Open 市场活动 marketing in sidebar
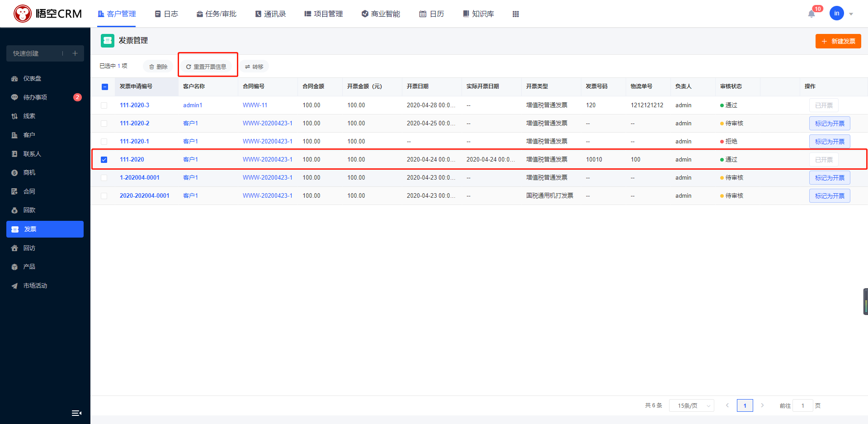The width and height of the screenshot is (868, 424). (x=45, y=286)
